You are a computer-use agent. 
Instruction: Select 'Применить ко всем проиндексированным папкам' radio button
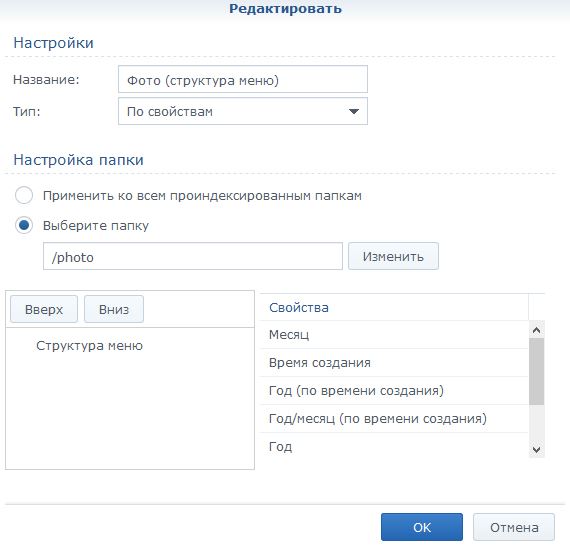[24, 195]
